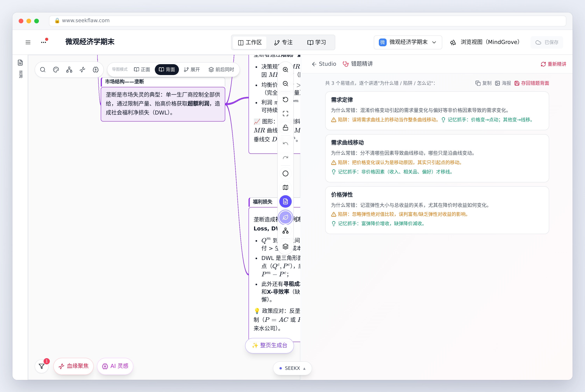Click the highlighted document icon in the vertical toolbar
The image size is (585, 392).
pos(285,201)
